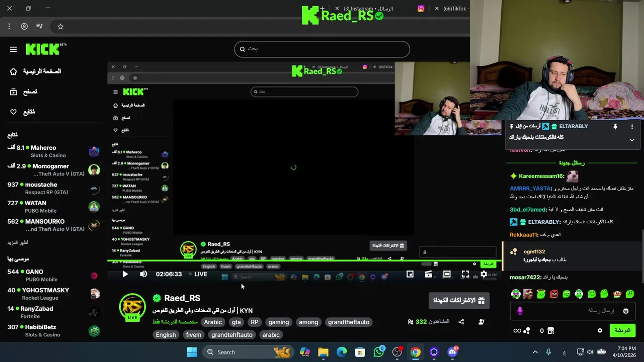Expand the taskbar hidden icons chevron
The image size is (644, 362).
click(535, 352)
